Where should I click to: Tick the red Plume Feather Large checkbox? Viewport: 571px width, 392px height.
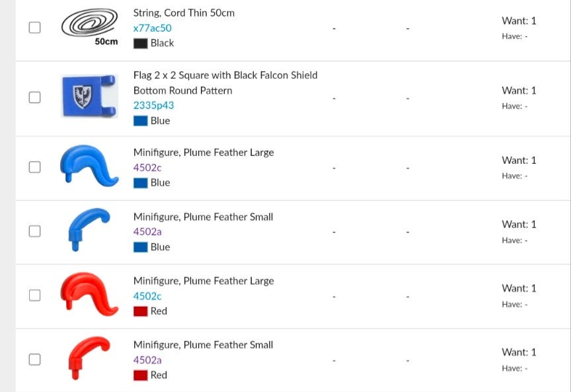tap(34, 295)
